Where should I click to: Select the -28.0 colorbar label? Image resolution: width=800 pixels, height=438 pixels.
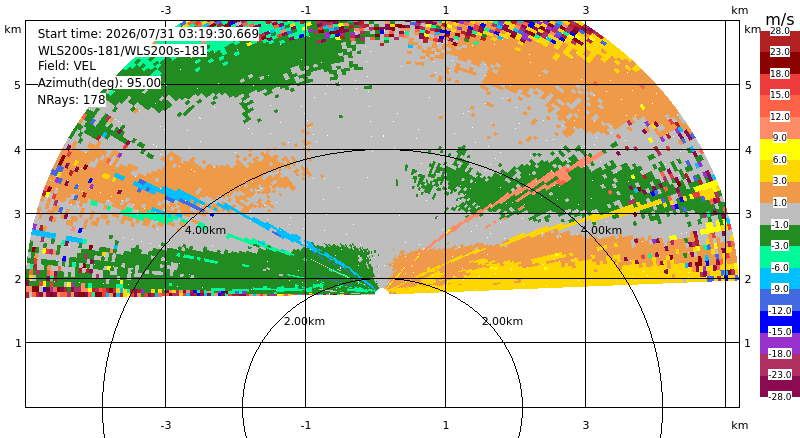[x=780, y=396]
